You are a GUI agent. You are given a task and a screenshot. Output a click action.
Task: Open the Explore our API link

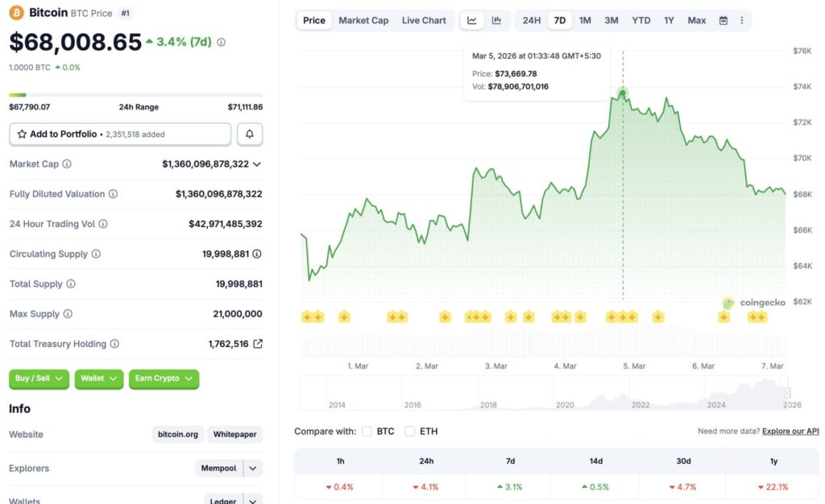pos(790,432)
